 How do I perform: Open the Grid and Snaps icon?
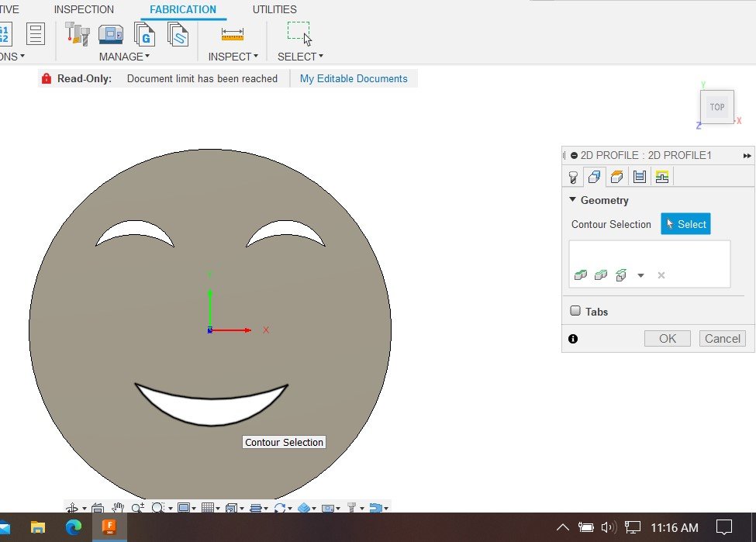[208, 508]
